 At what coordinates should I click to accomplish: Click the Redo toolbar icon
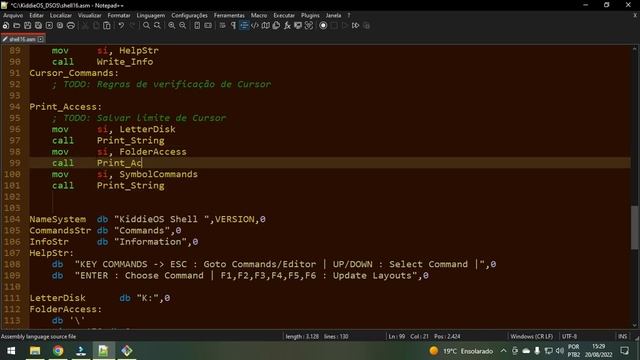132,25
